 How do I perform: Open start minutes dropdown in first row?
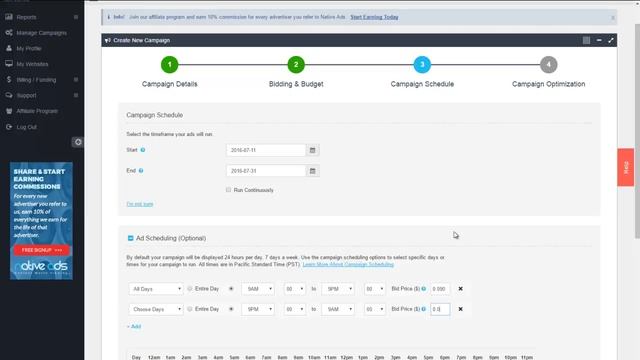(x=295, y=289)
